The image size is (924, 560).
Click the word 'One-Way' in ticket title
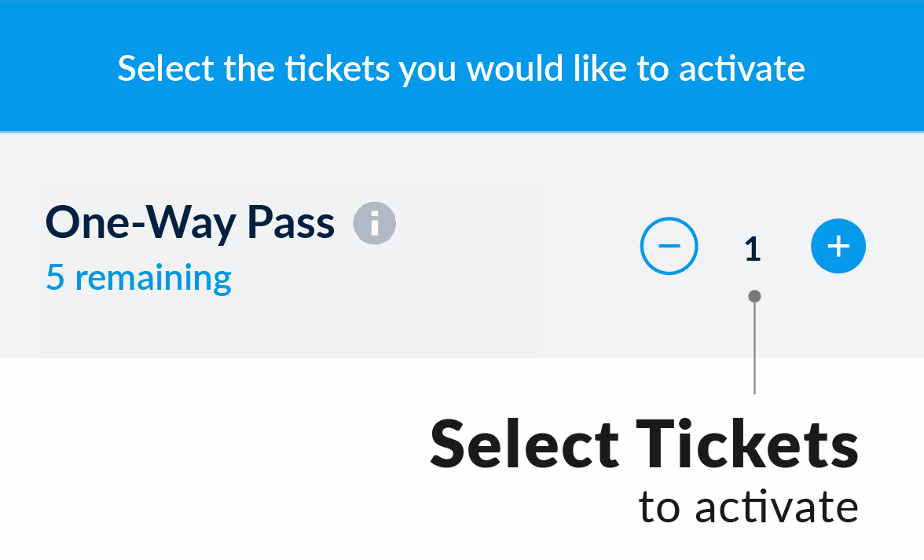[141, 224]
